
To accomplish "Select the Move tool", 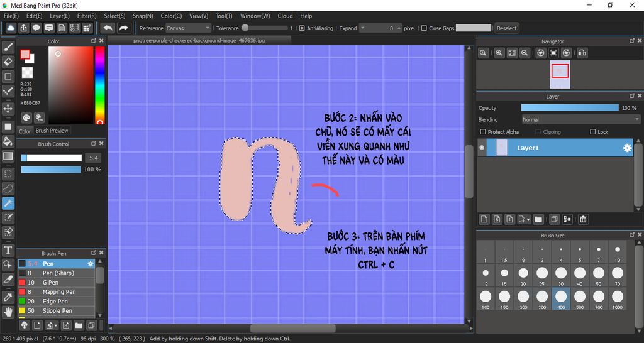I will [x=8, y=109].
